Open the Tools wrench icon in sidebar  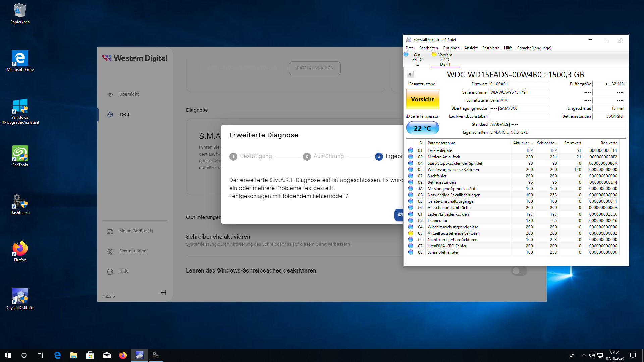point(110,115)
